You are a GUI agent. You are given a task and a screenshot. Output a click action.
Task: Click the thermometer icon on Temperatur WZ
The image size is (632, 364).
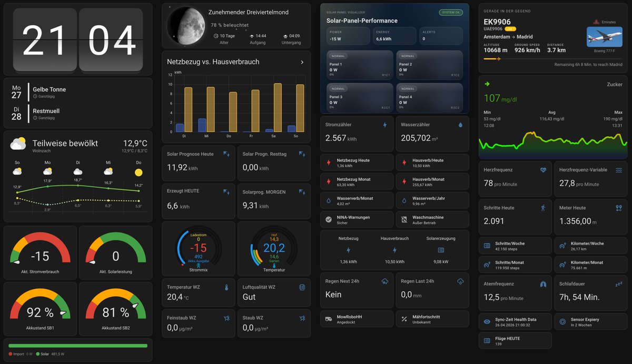[x=226, y=288]
